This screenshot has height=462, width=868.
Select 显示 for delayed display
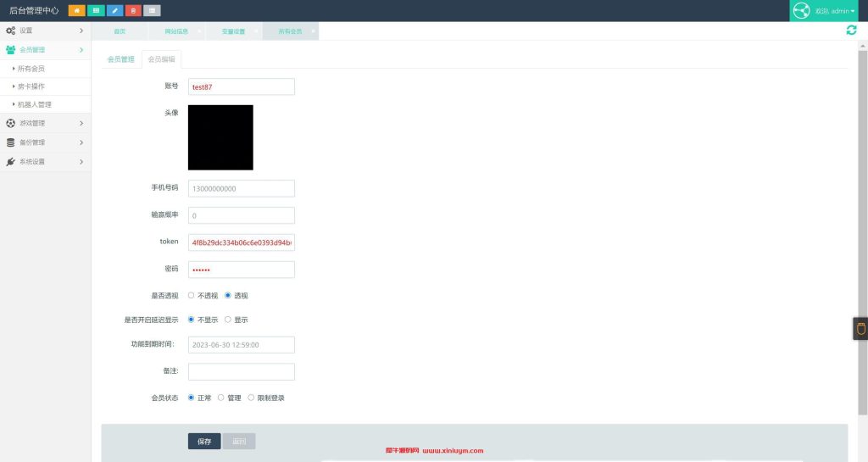(228, 320)
